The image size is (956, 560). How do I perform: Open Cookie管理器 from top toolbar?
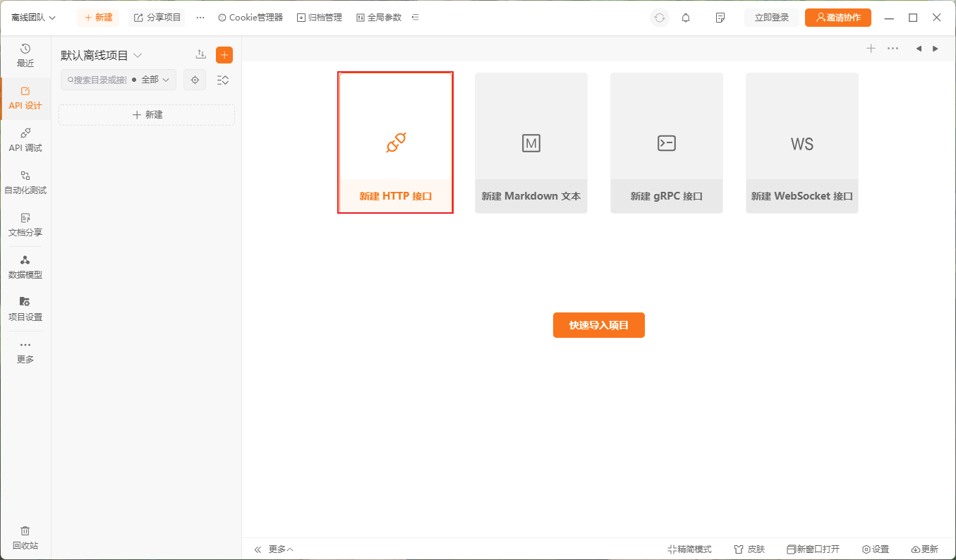point(250,18)
